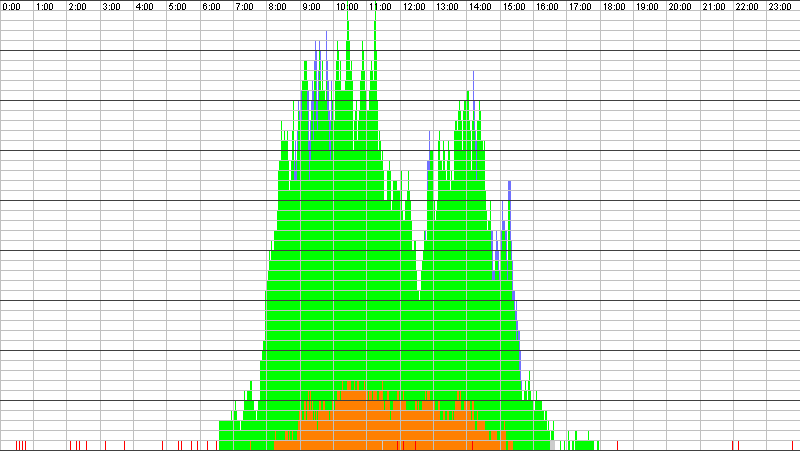Click the 6:00 time label
This screenshot has width=800, height=451.
(x=211, y=7)
